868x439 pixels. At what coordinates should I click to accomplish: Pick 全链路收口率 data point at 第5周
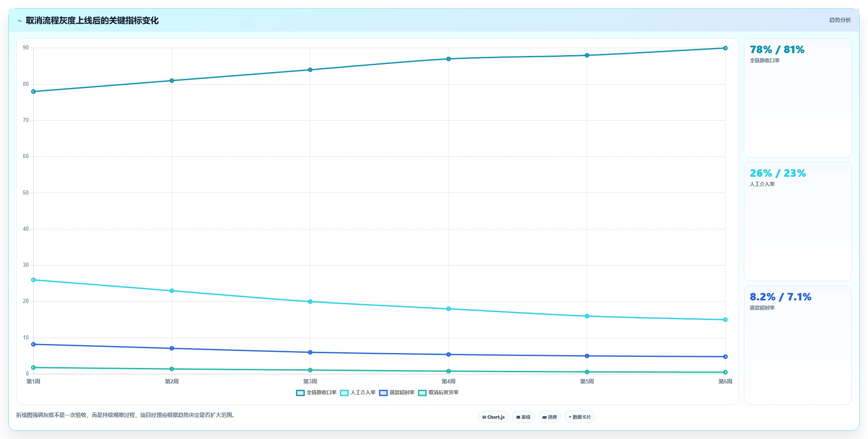point(587,55)
